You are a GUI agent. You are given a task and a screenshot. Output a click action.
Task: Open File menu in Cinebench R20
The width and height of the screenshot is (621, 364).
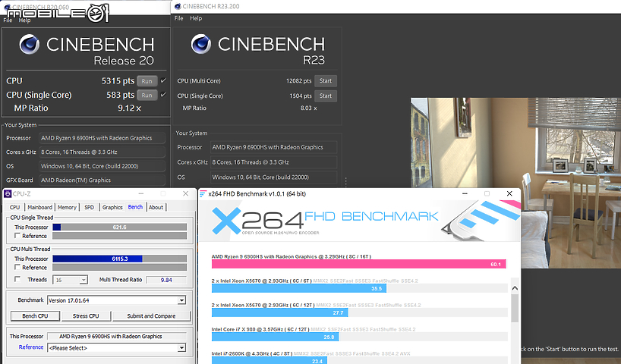pyautogui.click(x=8, y=20)
